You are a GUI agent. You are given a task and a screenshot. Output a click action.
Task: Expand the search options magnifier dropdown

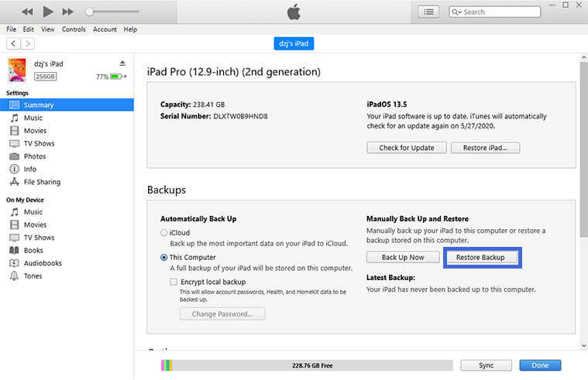[x=456, y=12]
